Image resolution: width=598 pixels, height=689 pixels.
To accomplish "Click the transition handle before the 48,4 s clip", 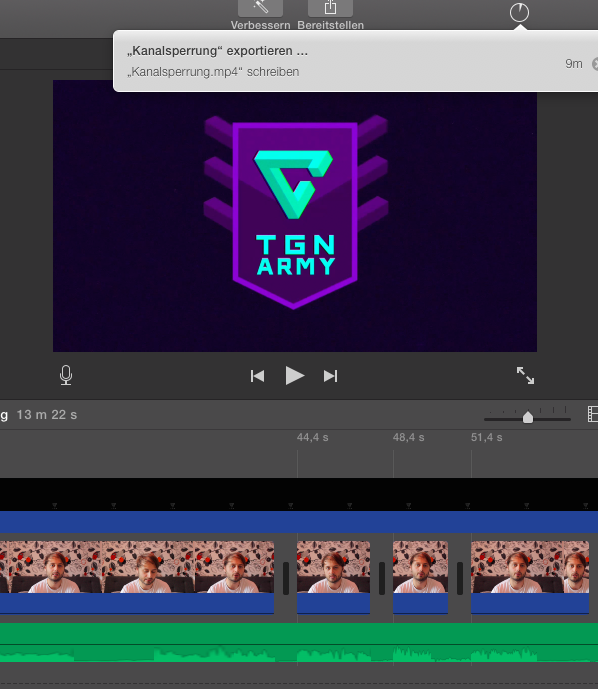I will (x=381, y=578).
